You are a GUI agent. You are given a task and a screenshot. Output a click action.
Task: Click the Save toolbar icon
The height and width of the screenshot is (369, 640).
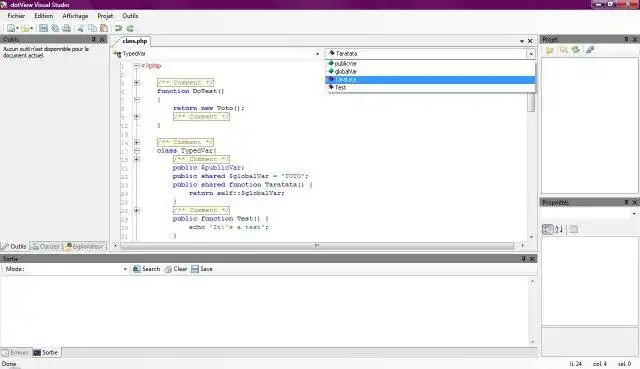(43, 28)
